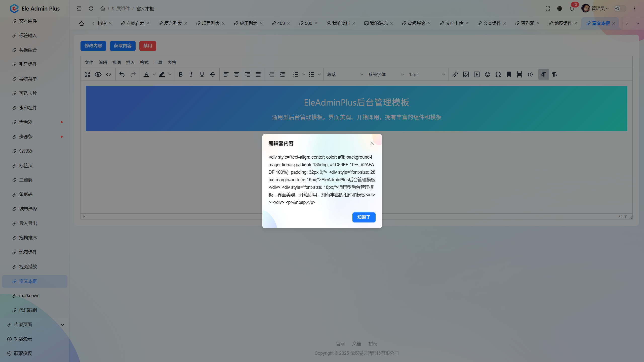The image size is (644, 362).
Task: Click the source code icon in toolbar
Action: click(x=109, y=74)
